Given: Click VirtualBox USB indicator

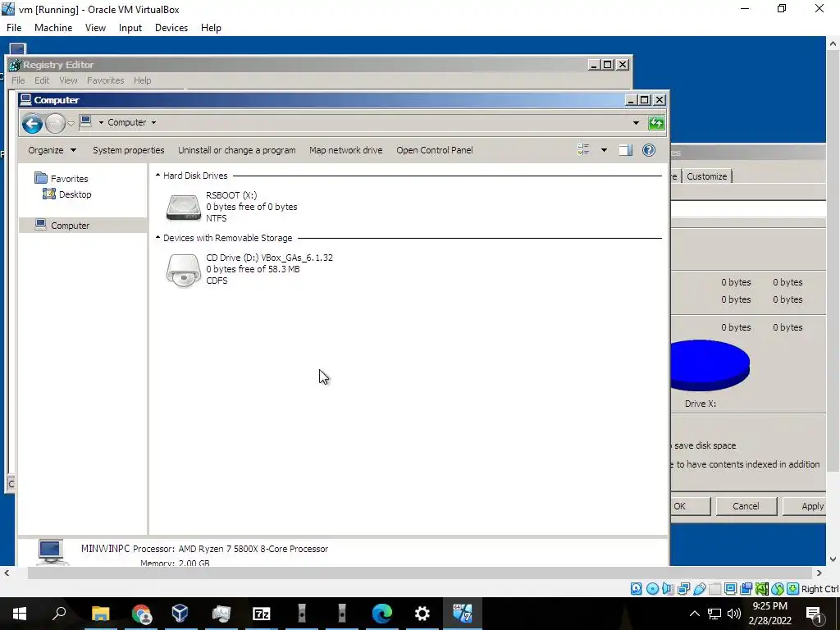Looking at the screenshot, I should coord(699,589).
